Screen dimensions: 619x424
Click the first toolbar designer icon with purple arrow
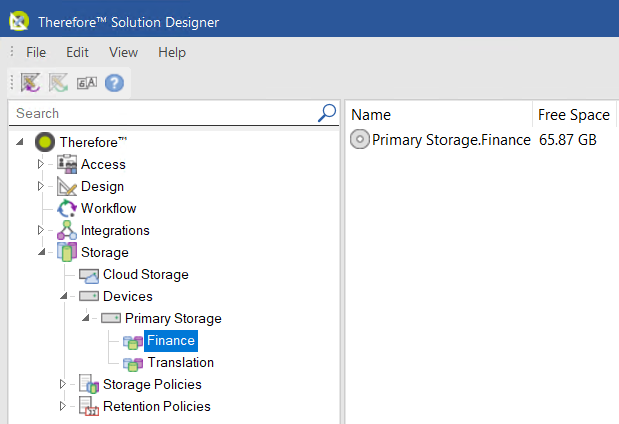31,83
